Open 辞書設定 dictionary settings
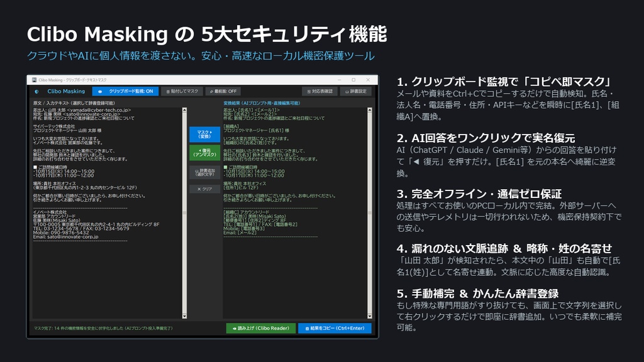Screen dimensions: 644x362 (356, 91)
